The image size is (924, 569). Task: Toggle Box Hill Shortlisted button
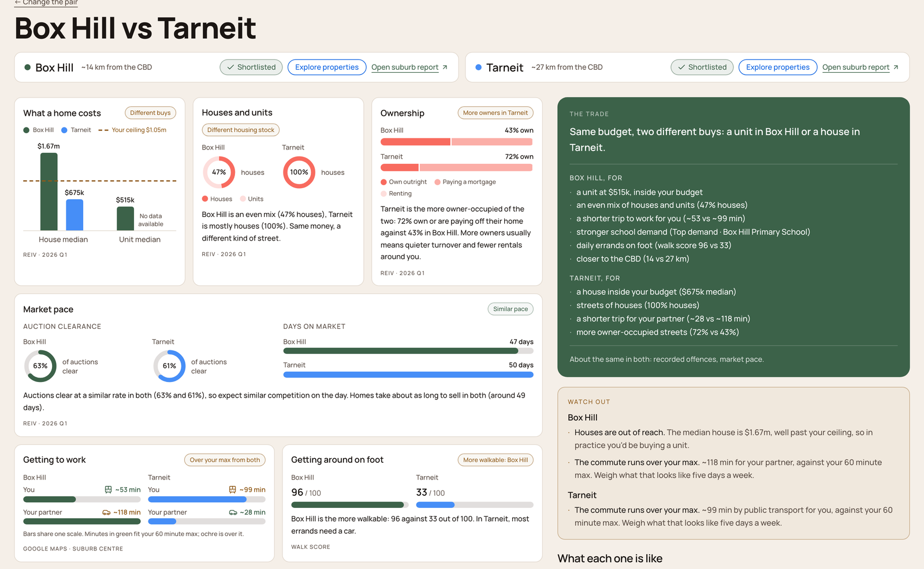(251, 68)
